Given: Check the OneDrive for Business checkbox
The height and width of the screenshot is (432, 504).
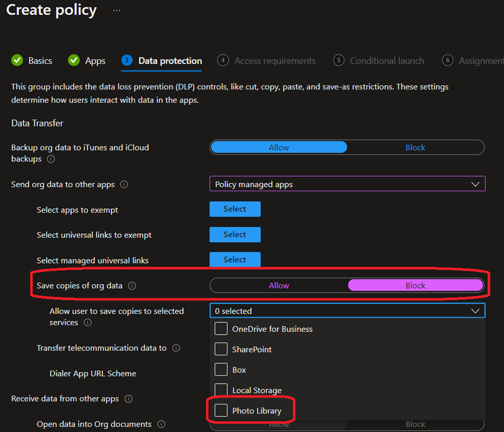Looking at the screenshot, I should click(x=221, y=328).
